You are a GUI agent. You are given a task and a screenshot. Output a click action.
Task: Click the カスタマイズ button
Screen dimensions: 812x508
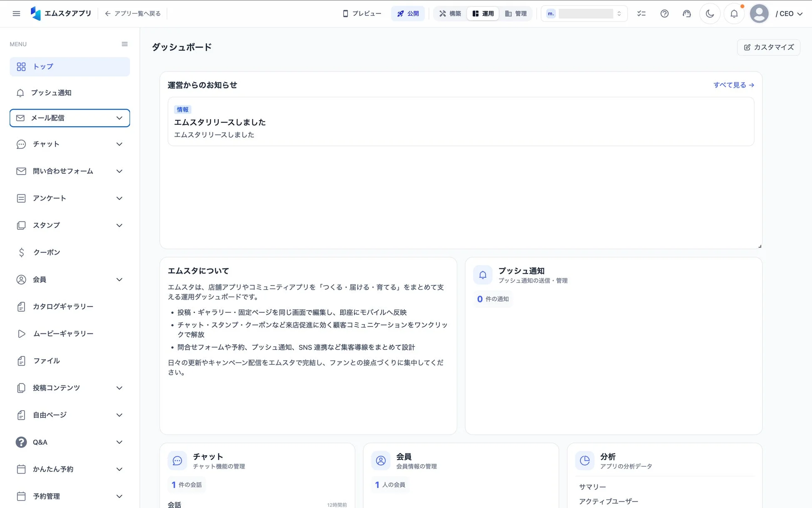tap(769, 47)
